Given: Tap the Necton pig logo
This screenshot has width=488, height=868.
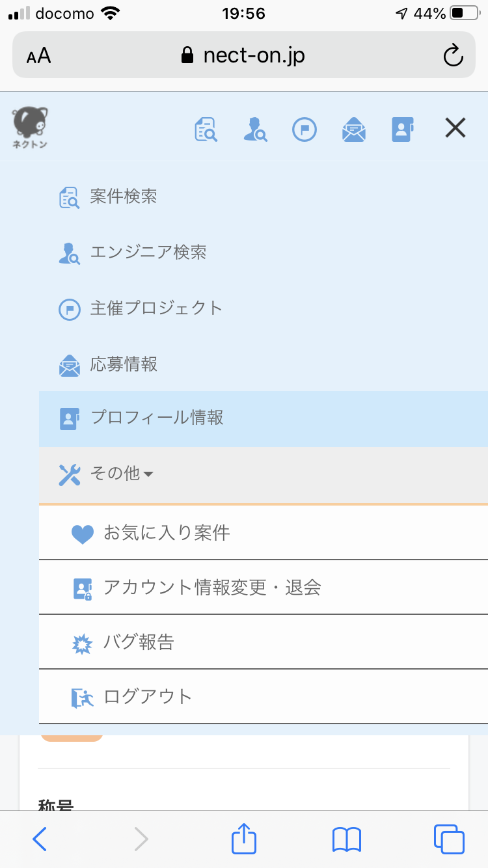Looking at the screenshot, I should pyautogui.click(x=30, y=128).
